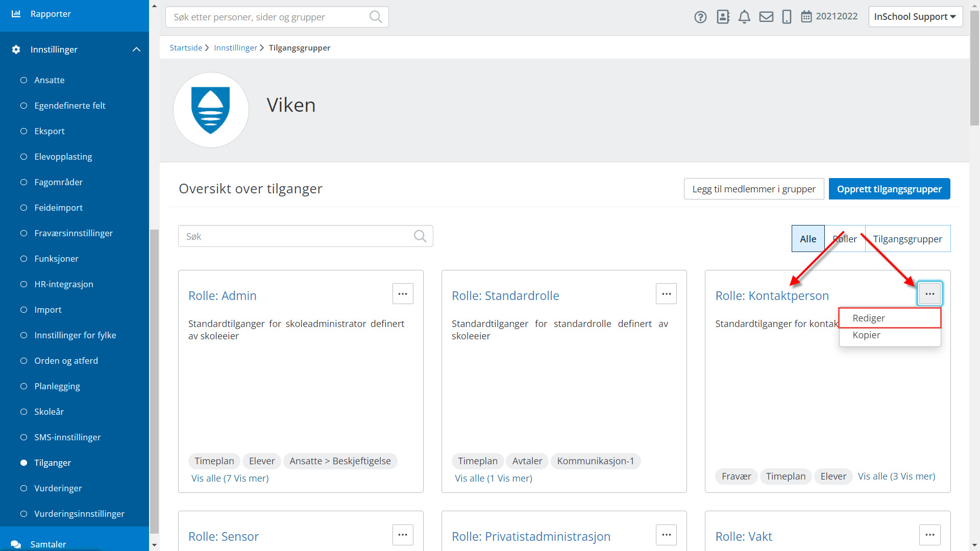Screen dimensions: 980x551
Task: Select Tilganger in the sidebar
Action: 53,463
